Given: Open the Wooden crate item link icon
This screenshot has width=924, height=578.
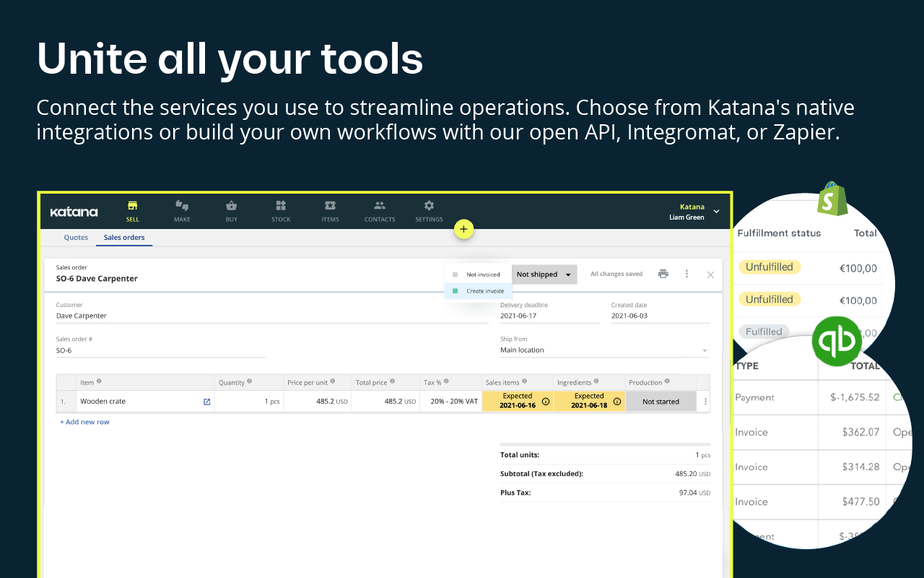Looking at the screenshot, I should [x=207, y=402].
